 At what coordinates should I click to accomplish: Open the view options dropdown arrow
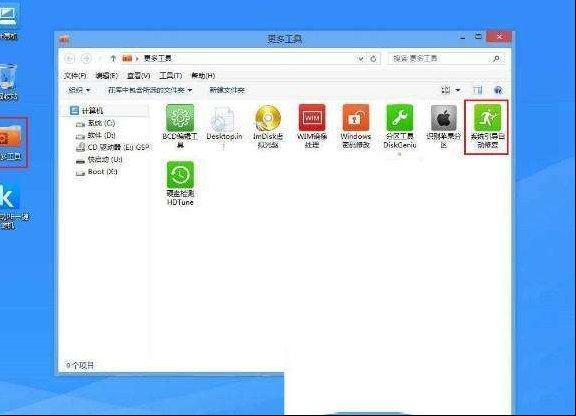tap(458, 90)
